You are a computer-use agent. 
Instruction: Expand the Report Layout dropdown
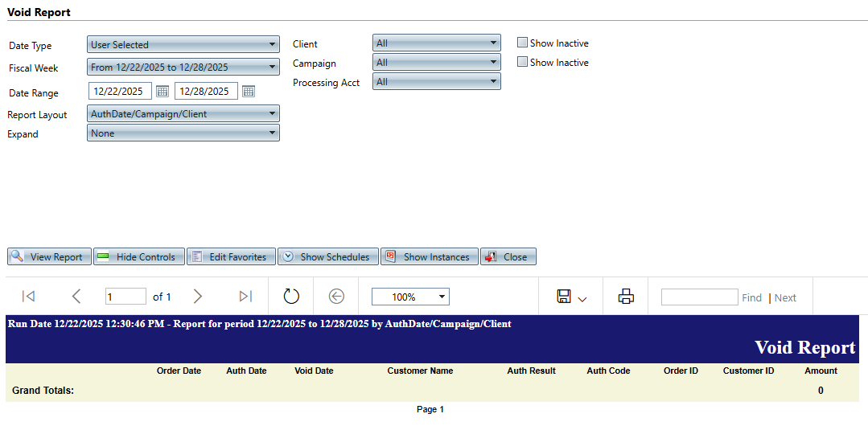[x=183, y=114]
